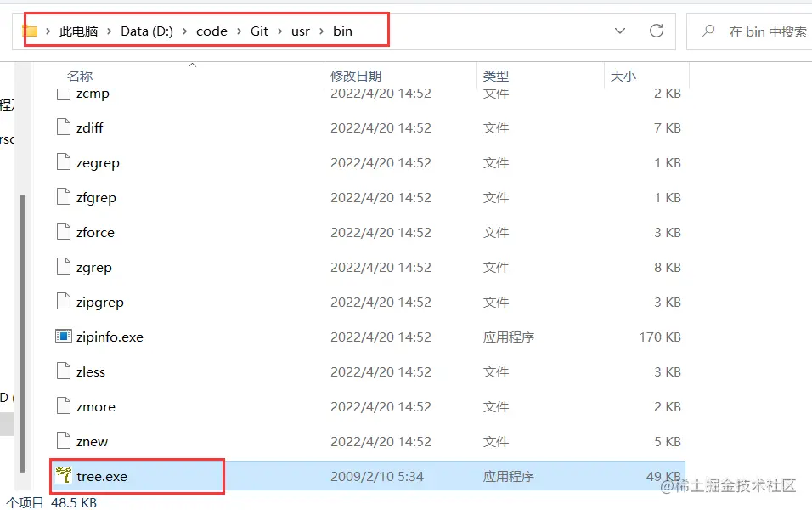Select the zmore file name
The image size is (812, 510).
(96, 407)
